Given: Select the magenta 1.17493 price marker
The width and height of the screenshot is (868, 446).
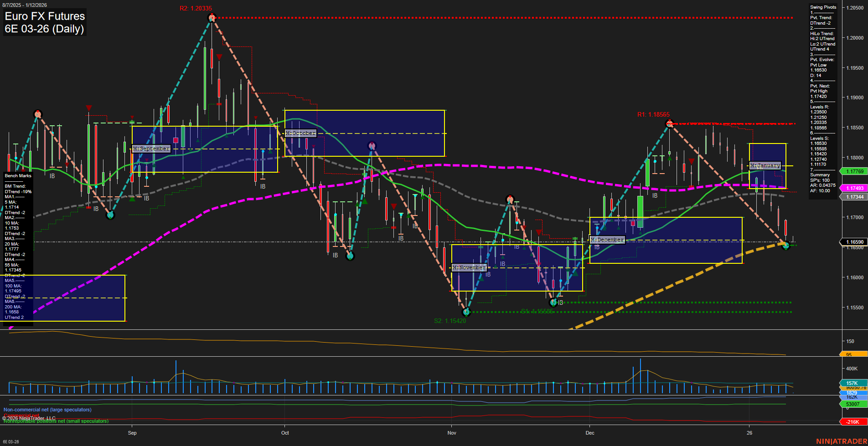Looking at the screenshot, I should 855,188.
